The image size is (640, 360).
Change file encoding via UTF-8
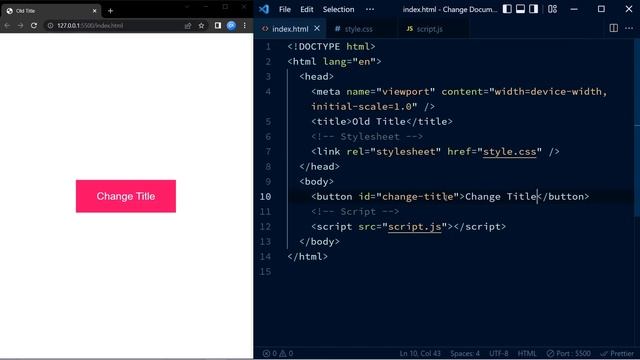coord(499,353)
